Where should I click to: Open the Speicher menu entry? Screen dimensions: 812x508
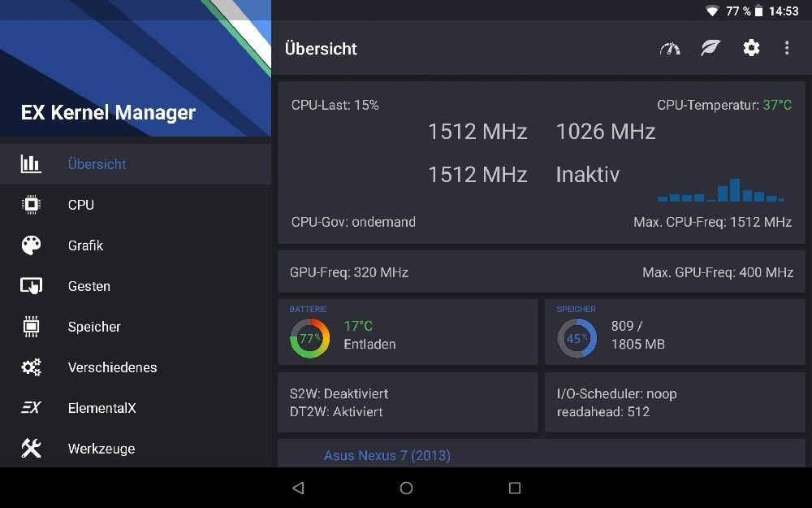136,327
